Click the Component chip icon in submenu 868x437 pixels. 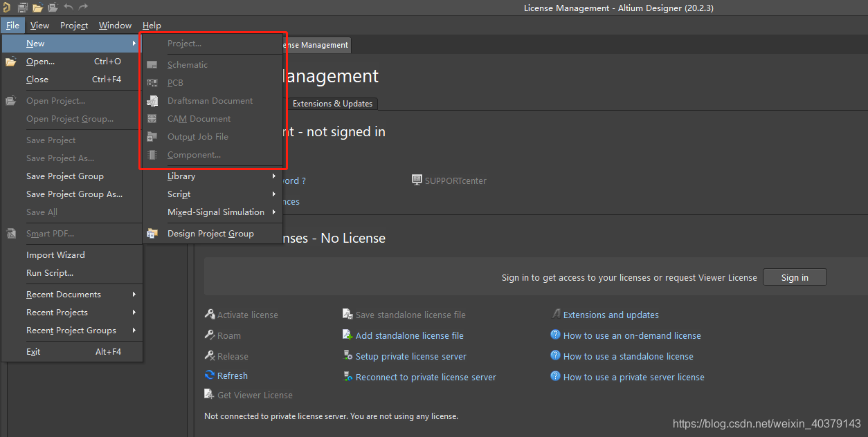tap(152, 155)
